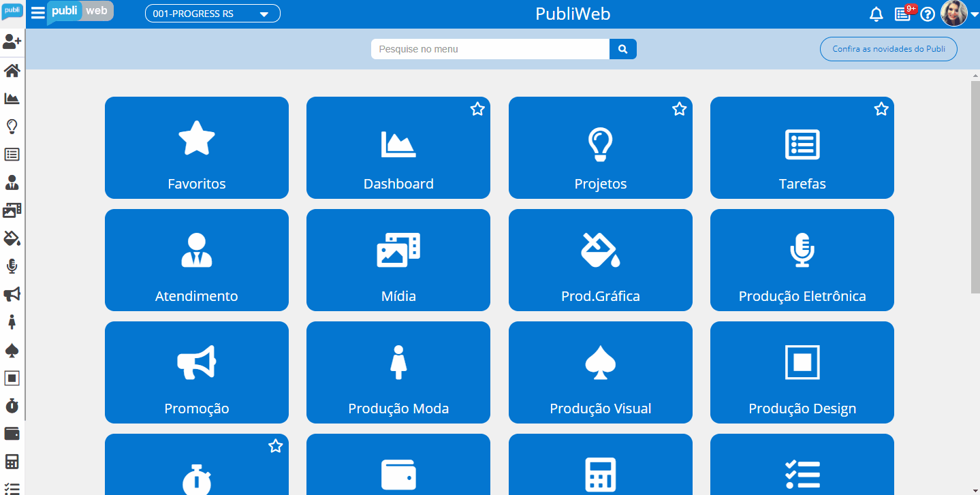Toggle favorite star on Dashboard tile
This screenshot has width=980, height=495.
[x=477, y=109]
